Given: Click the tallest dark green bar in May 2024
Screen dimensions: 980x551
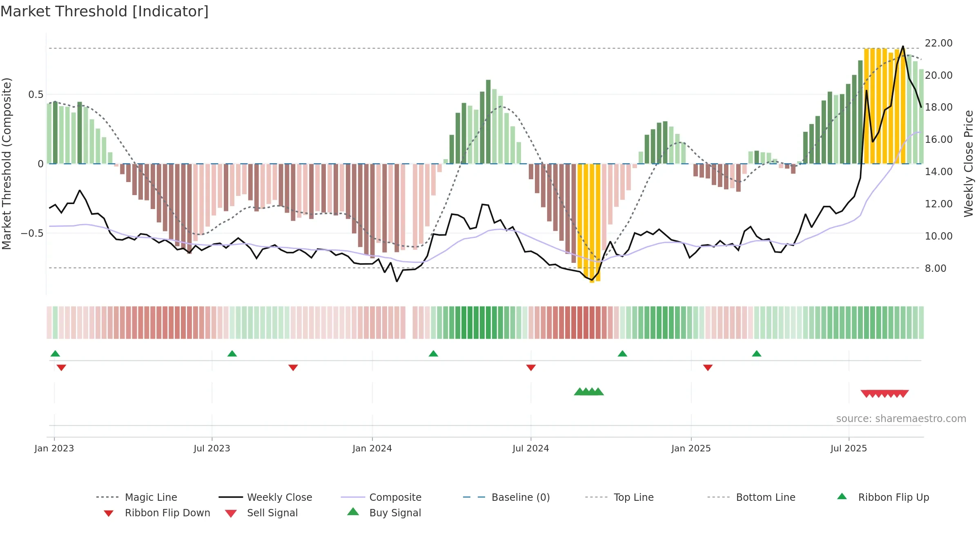Looking at the screenshot, I should [488, 122].
